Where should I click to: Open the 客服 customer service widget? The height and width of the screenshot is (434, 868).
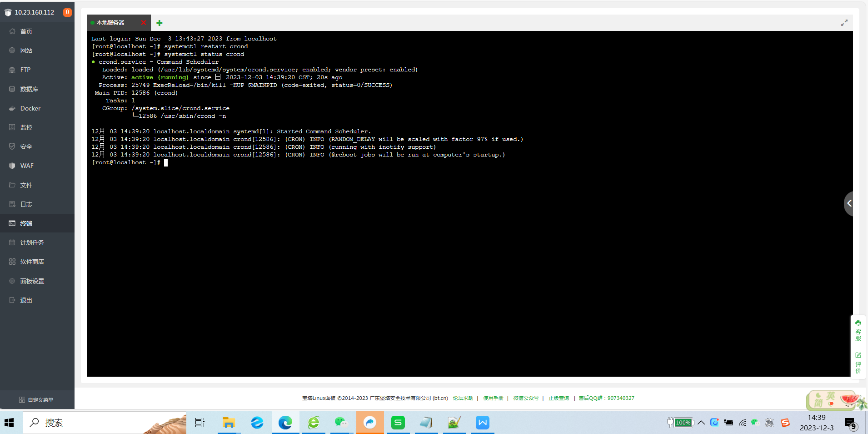(858, 331)
